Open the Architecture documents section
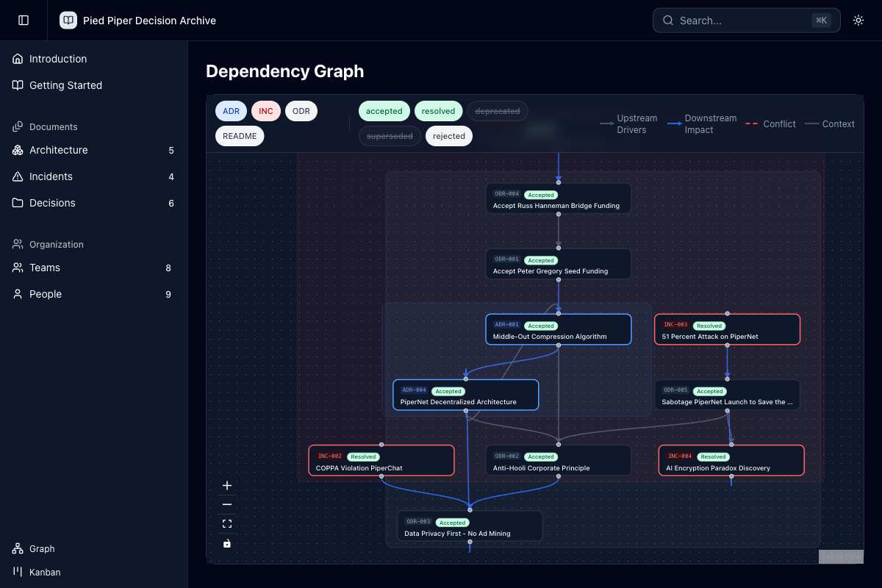The height and width of the screenshot is (588, 882). pos(93,150)
